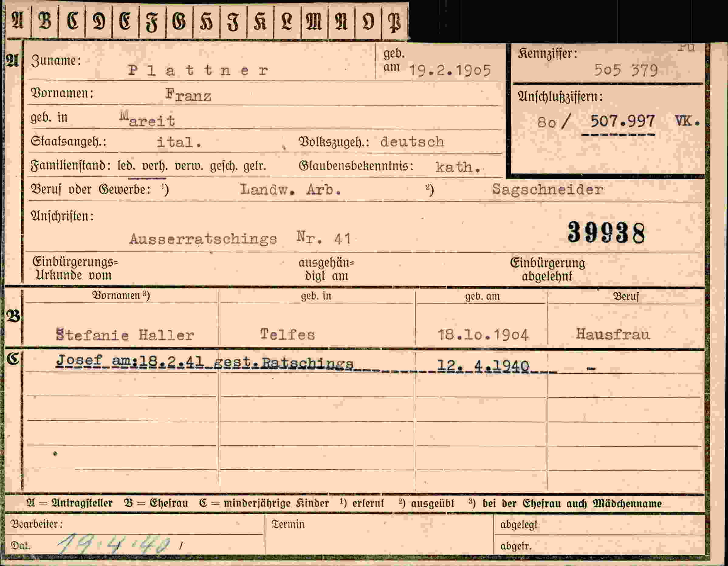Screen dimensions: 728x566
Task: Click the 'Kennziffer:' label
Action: click(548, 53)
